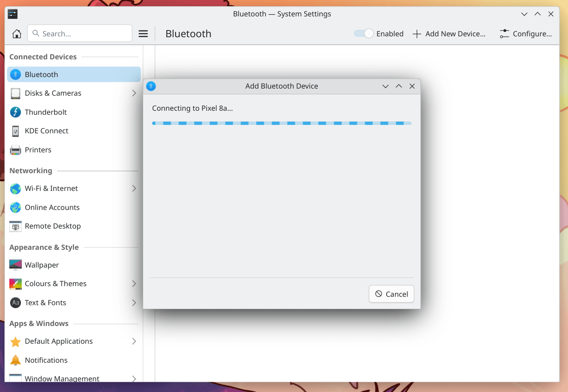Image resolution: width=568 pixels, height=392 pixels.
Task: Open the Wallpaper settings icon
Action: point(15,265)
